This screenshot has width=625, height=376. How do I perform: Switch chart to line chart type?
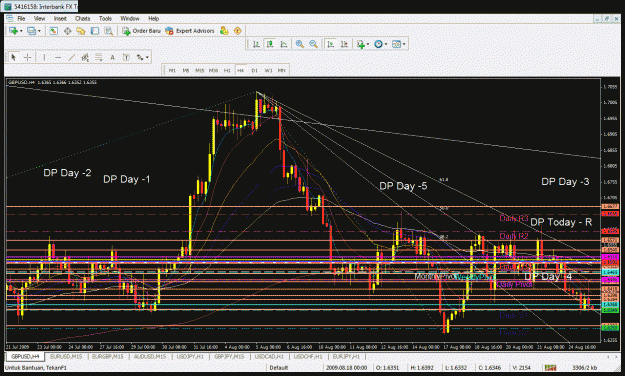pos(283,44)
